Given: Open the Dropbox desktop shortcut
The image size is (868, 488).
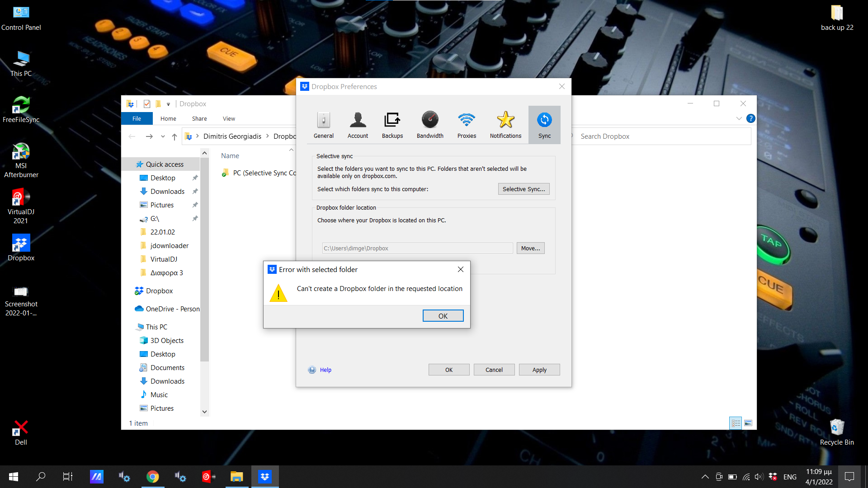Looking at the screenshot, I should pyautogui.click(x=21, y=248).
